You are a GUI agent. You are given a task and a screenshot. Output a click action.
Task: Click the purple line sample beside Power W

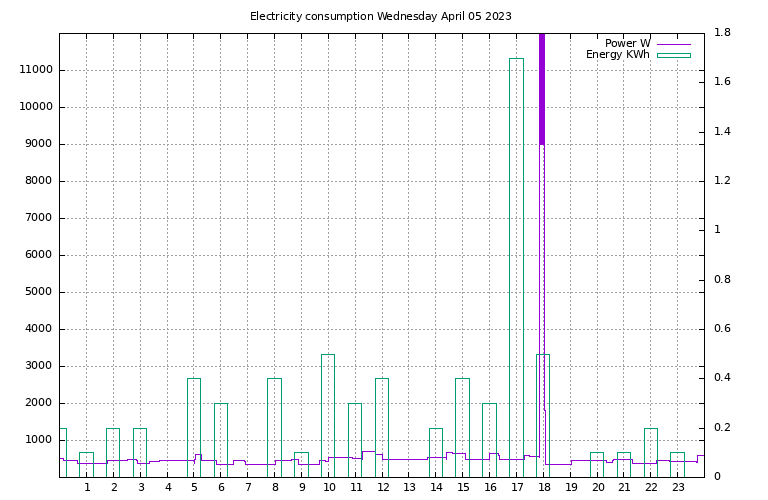click(x=674, y=44)
